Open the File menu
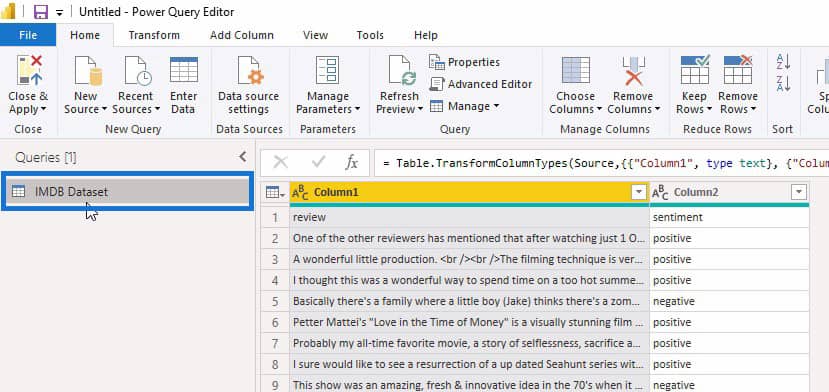The height and width of the screenshot is (392, 829). (28, 35)
